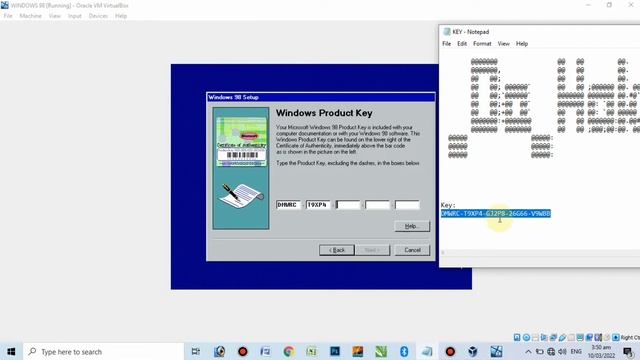Click the VirtualBox recording indicator icon
Screen dimensions: 640x360
(589, 337)
